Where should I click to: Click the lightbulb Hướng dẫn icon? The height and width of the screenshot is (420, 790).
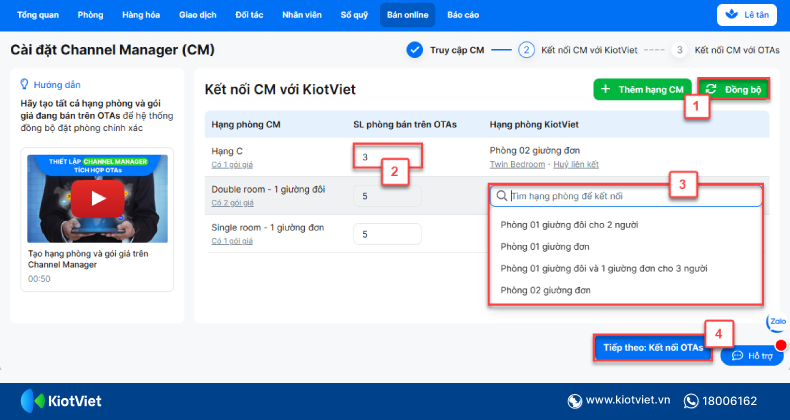pos(24,84)
